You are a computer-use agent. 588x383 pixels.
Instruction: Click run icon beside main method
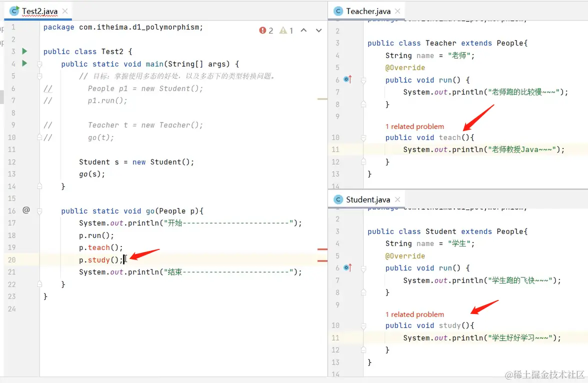24,63
